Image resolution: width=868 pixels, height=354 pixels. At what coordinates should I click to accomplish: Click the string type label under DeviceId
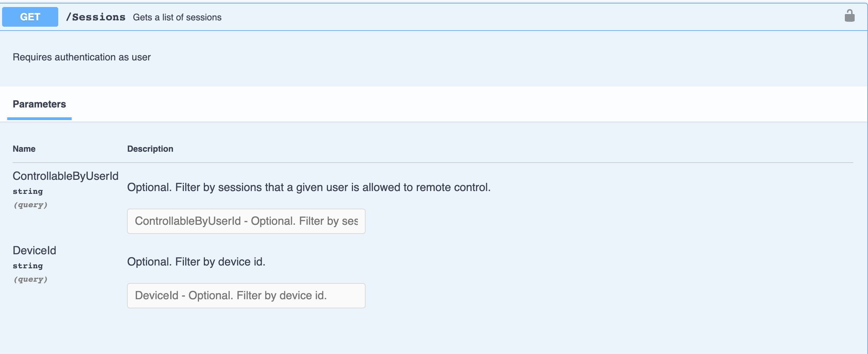[28, 266]
